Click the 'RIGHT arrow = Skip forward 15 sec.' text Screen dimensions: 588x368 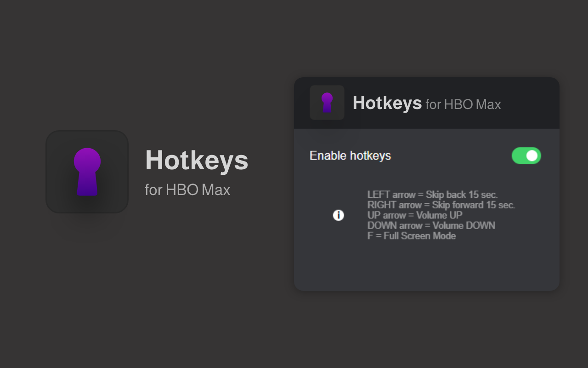(441, 205)
